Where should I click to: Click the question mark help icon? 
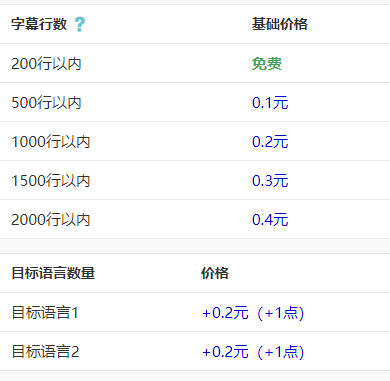[80, 24]
